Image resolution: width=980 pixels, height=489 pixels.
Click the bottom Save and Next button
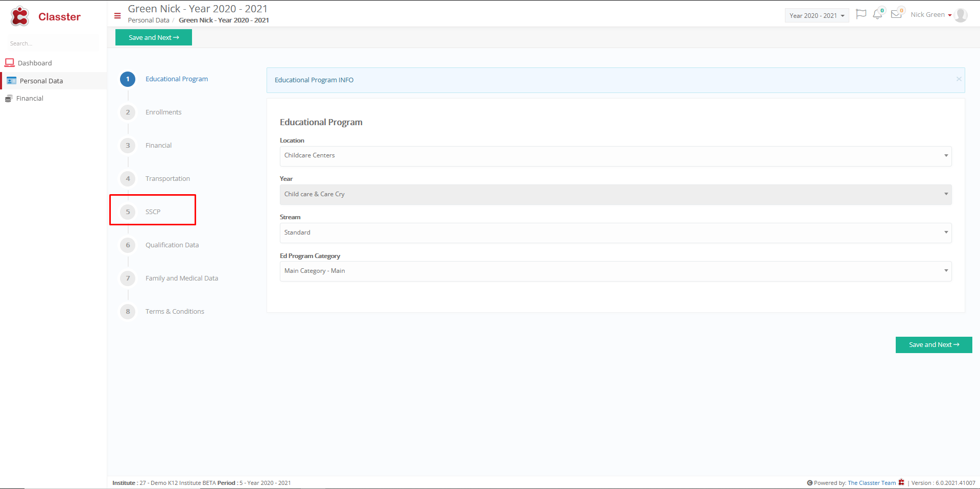pyautogui.click(x=934, y=345)
